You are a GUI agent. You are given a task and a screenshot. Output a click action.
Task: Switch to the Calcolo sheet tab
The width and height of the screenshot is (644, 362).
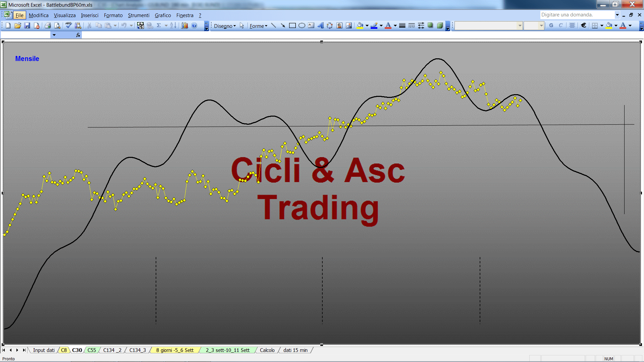[x=267, y=350]
